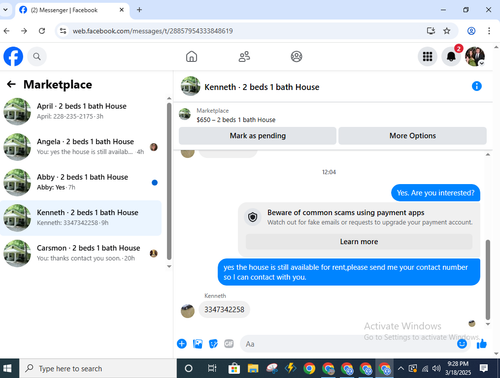Viewport: 500px width, 378px height.
Task: Open Chrome three-dot menu
Action: pyautogui.click(x=489, y=31)
